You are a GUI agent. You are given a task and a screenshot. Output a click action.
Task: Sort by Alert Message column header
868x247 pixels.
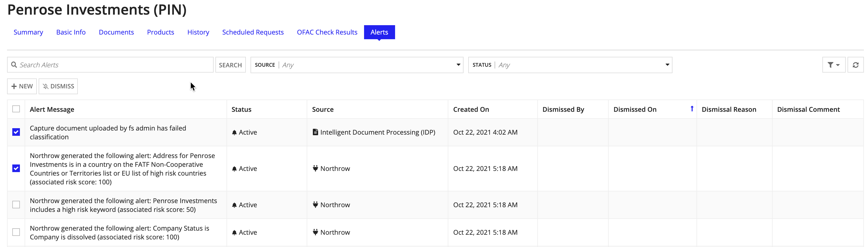(x=52, y=109)
